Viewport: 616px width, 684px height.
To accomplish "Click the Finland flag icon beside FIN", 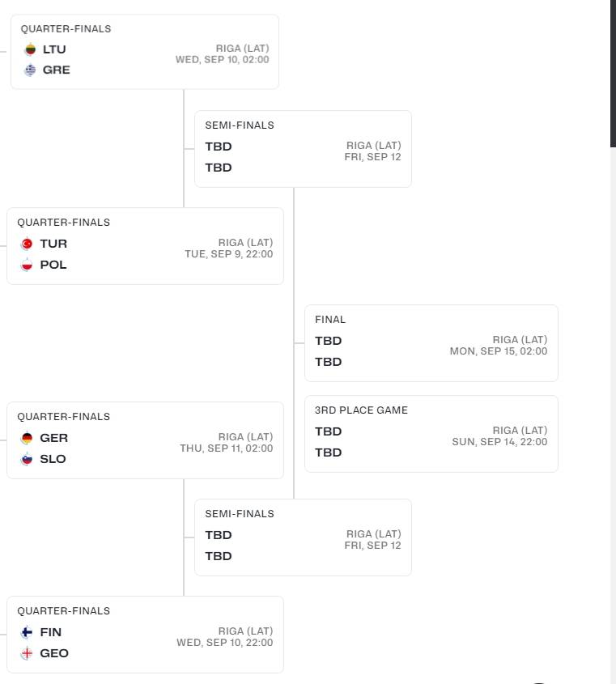I will (27, 632).
